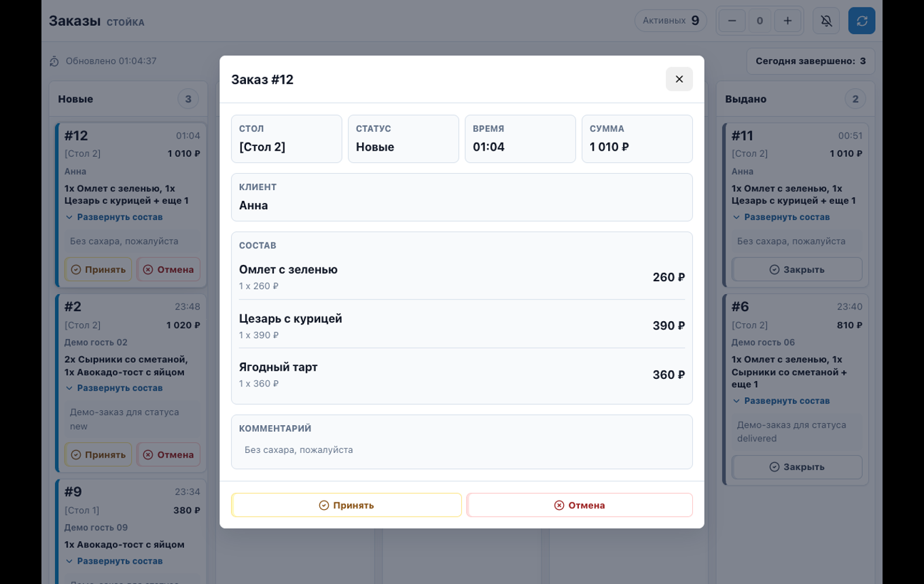Click the 23:40 time on card #6
The width and height of the screenshot is (924, 584).
[850, 307]
